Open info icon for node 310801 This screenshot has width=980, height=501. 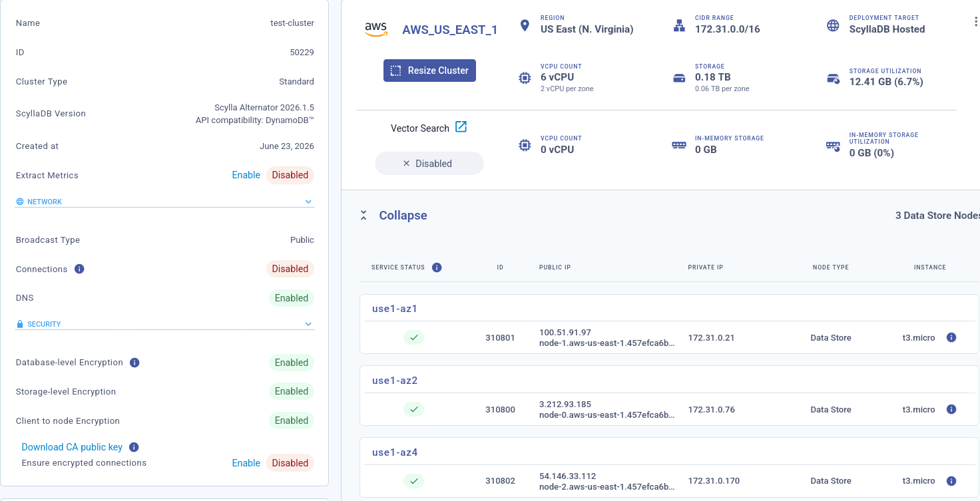tap(951, 337)
